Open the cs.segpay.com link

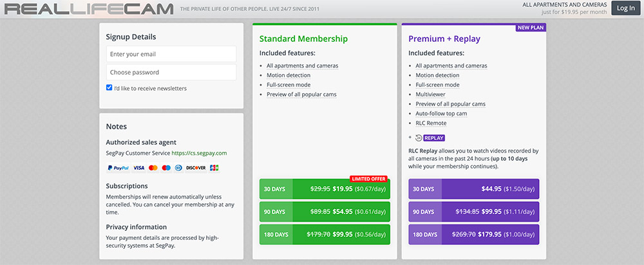[199, 153]
